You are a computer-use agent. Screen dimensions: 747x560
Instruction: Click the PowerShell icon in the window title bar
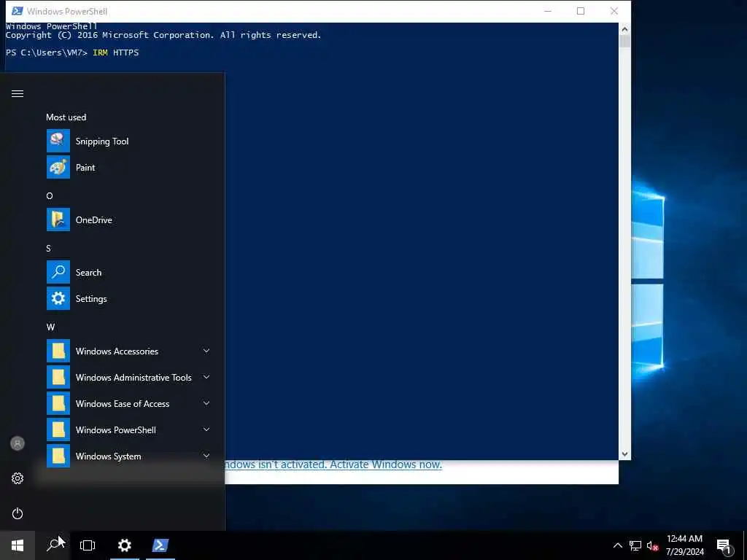pyautogui.click(x=18, y=11)
